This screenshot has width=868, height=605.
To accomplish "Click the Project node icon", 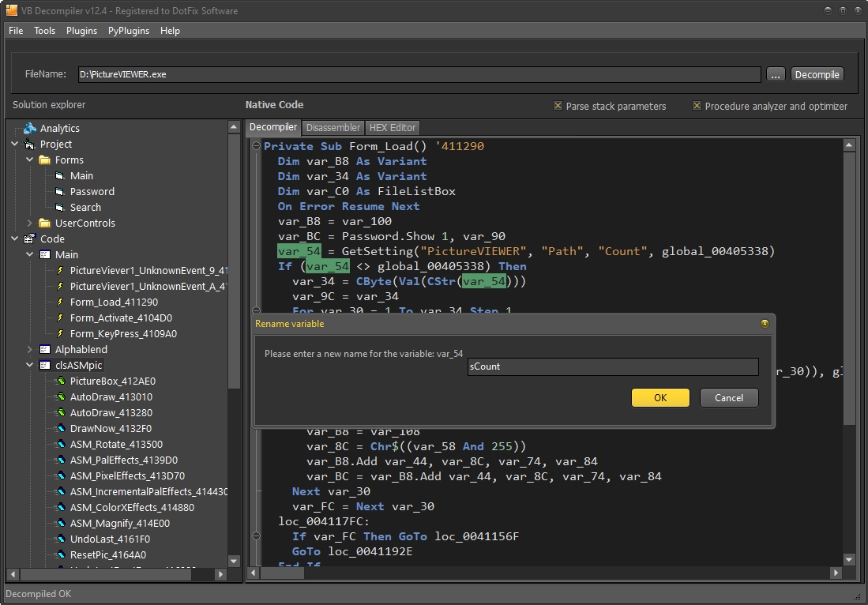I will pos(30,145).
